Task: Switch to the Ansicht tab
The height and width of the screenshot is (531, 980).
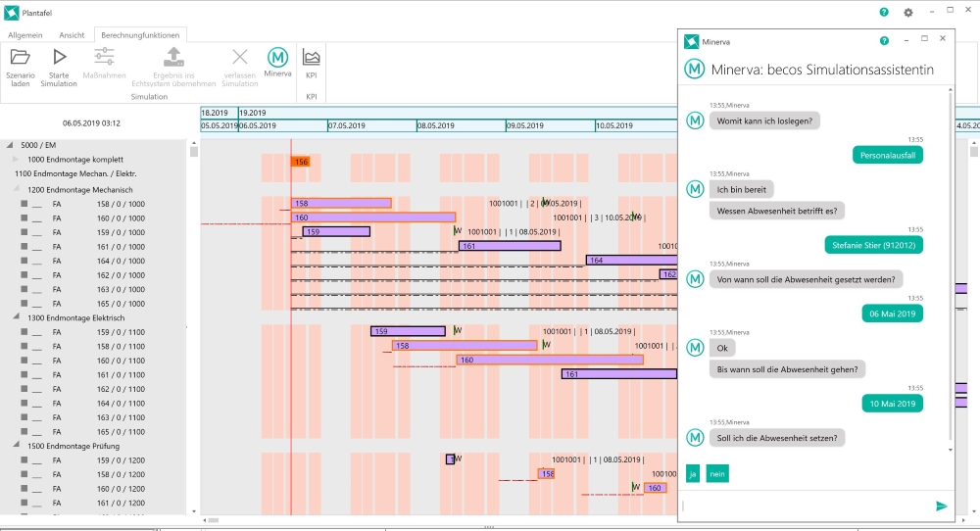Action: pyautogui.click(x=72, y=34)
